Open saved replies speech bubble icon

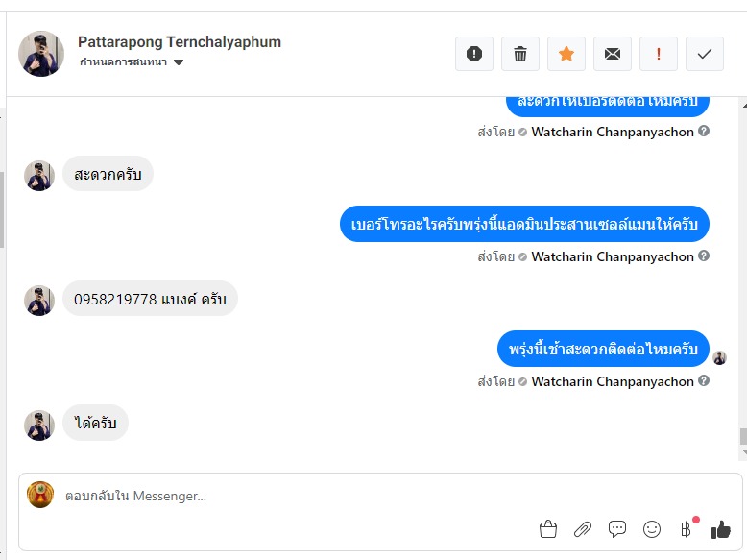point(617,529)
